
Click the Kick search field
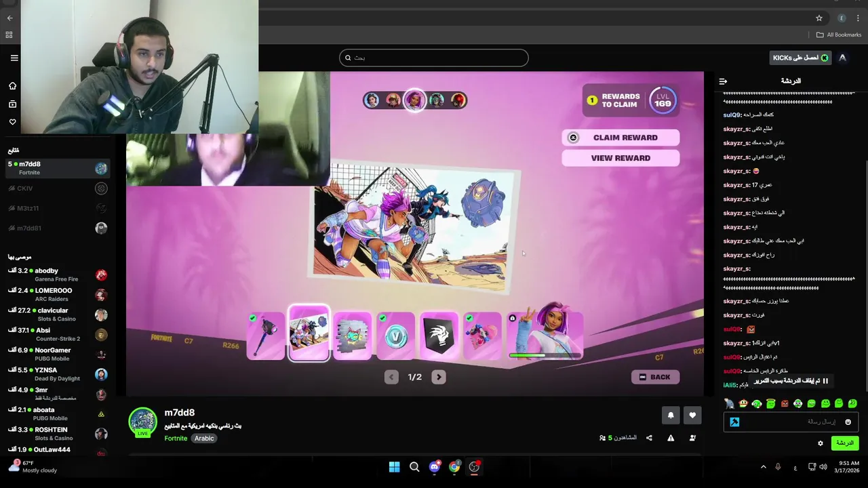click(434, 58)
